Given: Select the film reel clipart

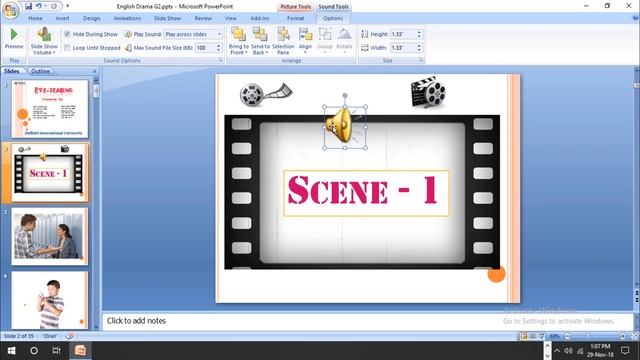Looking at the screenshot, I should click(266, 94).
